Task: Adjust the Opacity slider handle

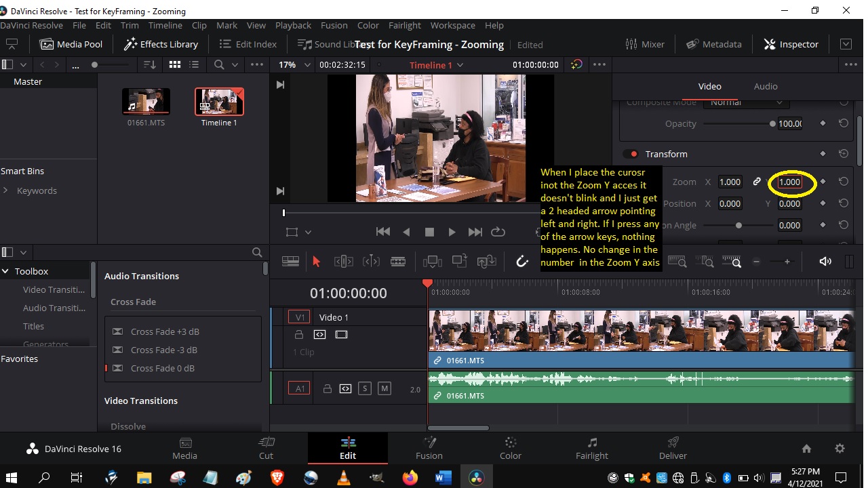Action: point(772,123)
